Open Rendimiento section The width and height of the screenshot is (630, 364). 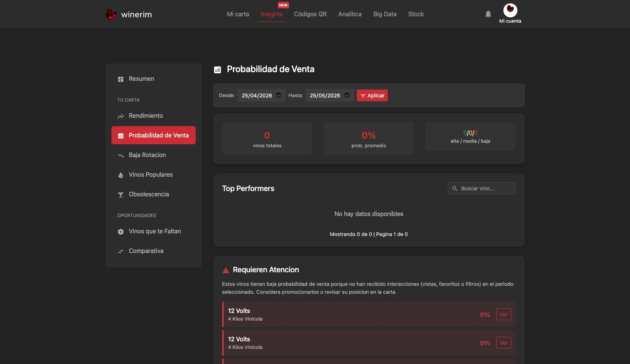click(153, 116)
